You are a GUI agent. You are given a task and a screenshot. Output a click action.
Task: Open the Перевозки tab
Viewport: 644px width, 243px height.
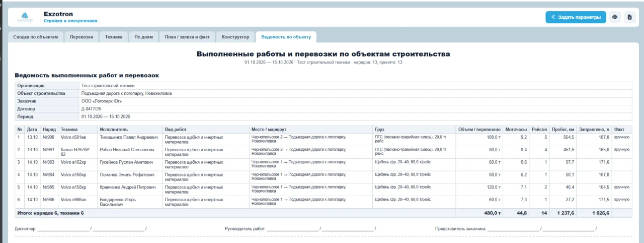click(x=82, y=37)
